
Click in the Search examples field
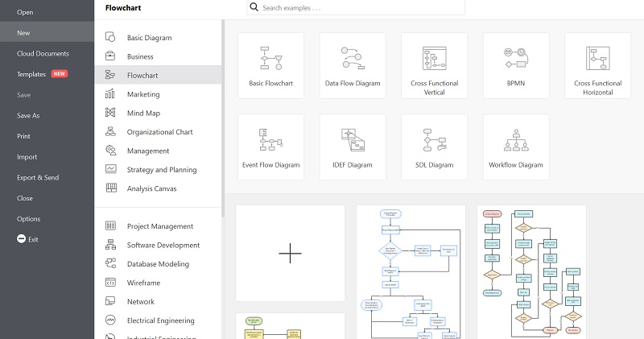(x=356, y=7)
